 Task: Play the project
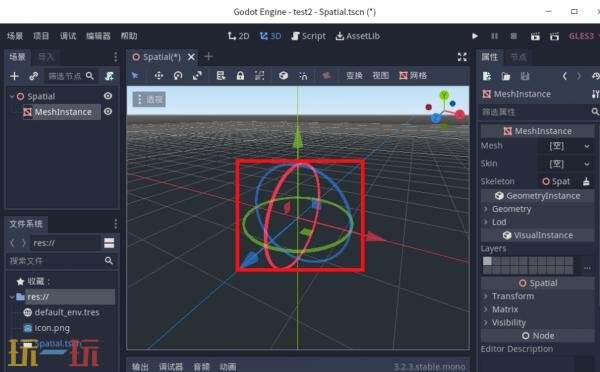(475, 36)
